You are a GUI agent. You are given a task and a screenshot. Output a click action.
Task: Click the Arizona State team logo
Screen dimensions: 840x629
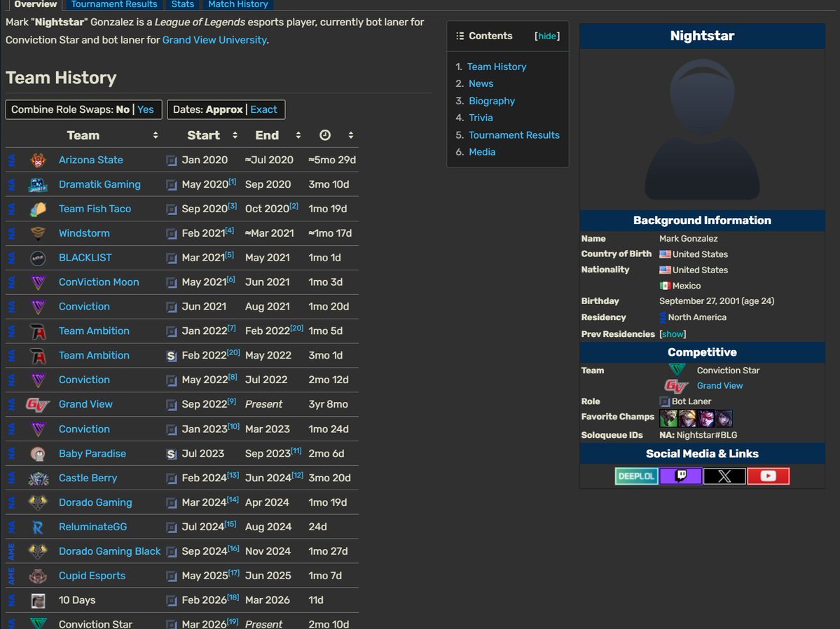coord(38,160)
